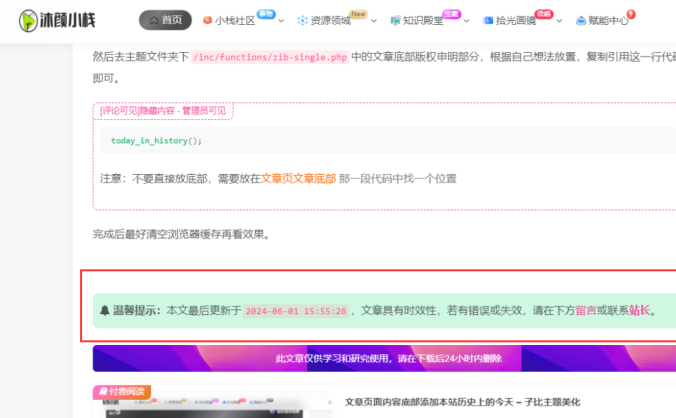The width and height of the screenshot is (676, 418).
Task: Click the 赋能中心 nav icon
Action: click(x=581, y=20)
